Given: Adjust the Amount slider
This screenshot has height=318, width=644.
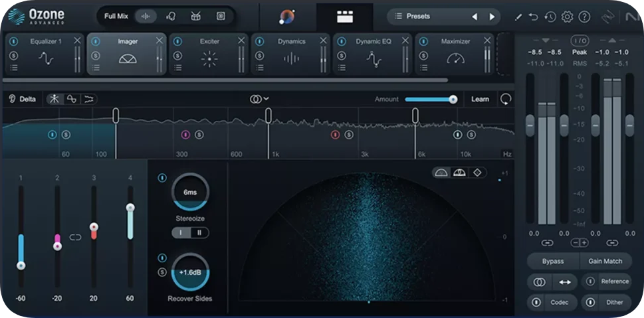Looking at the screenshot, I should tap(431, 100).
